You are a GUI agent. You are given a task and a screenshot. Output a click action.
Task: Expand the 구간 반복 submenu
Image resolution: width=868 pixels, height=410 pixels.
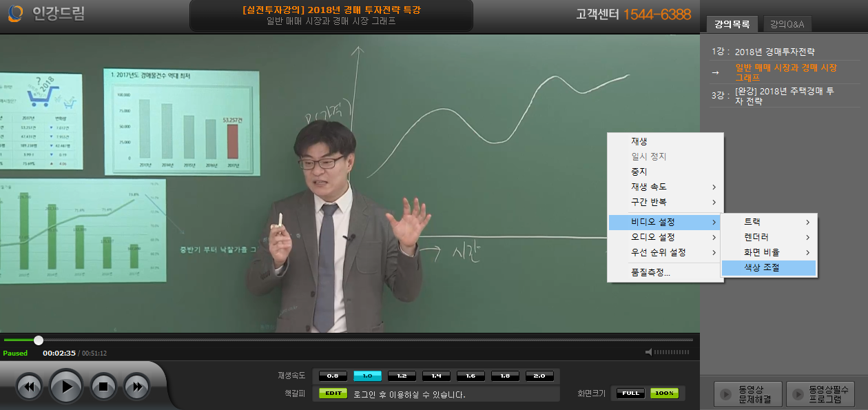pyautogui.click(x=665, y=202)
